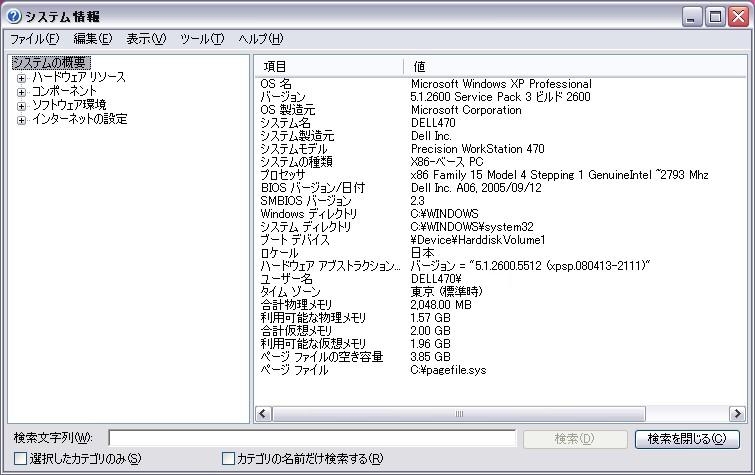Select the ブート デバイス row
The height and width of the screenshot is (475, 755).
501,240
